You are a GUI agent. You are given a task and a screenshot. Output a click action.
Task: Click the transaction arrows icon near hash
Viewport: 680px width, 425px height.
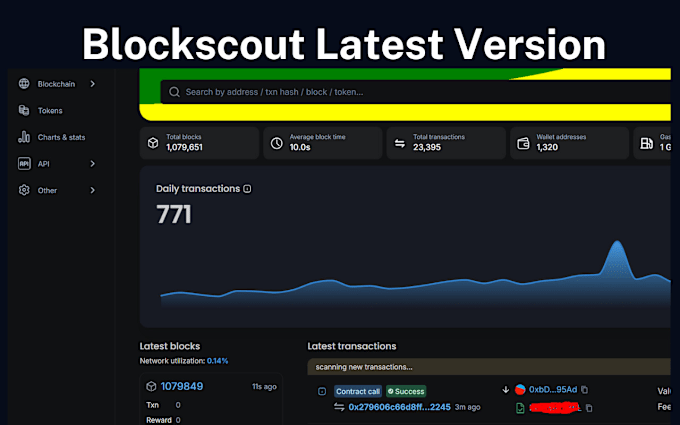click(x=339, y=407)
